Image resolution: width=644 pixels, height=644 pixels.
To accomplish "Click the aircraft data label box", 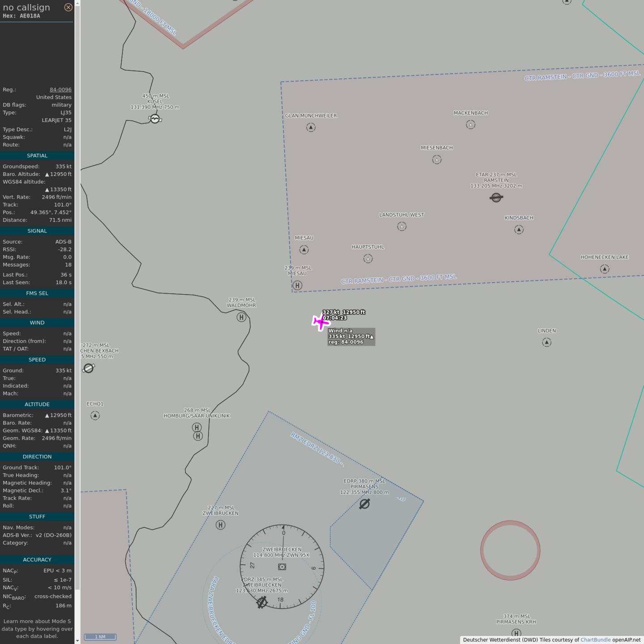I will 351,336.
